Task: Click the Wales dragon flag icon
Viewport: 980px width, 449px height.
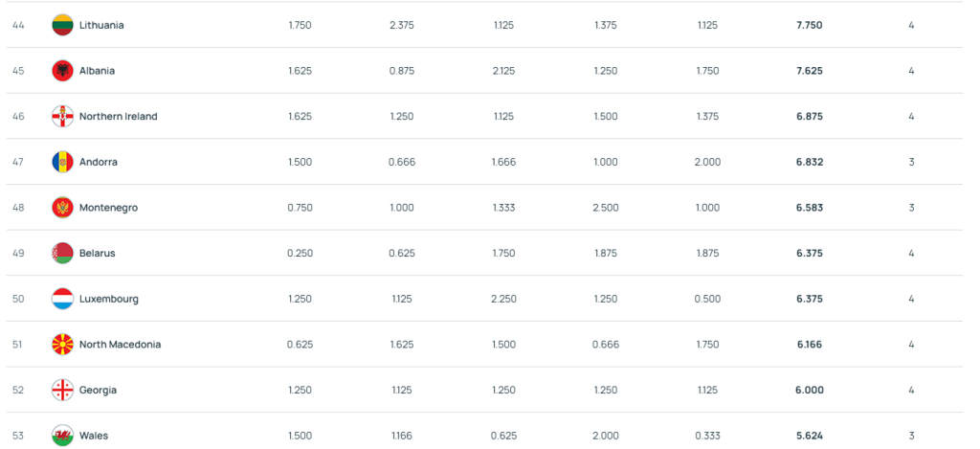Action: pos(62,436)
